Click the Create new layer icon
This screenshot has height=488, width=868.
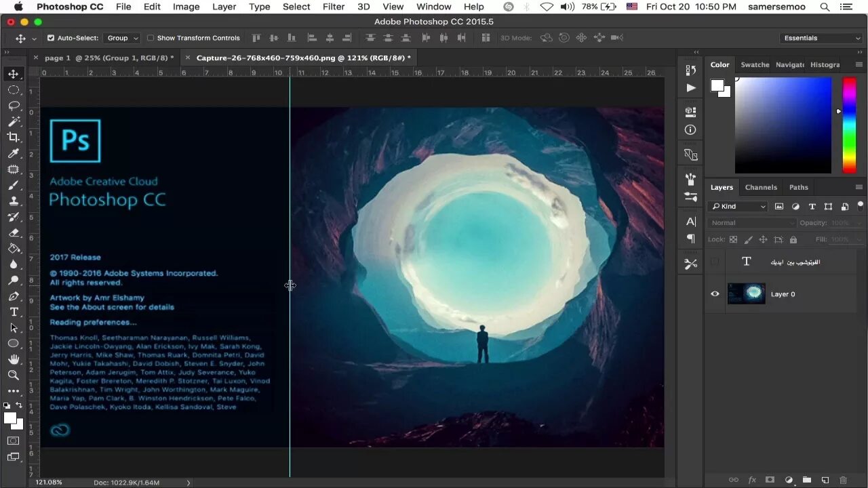pyautogui.click(x=825, y=480)
